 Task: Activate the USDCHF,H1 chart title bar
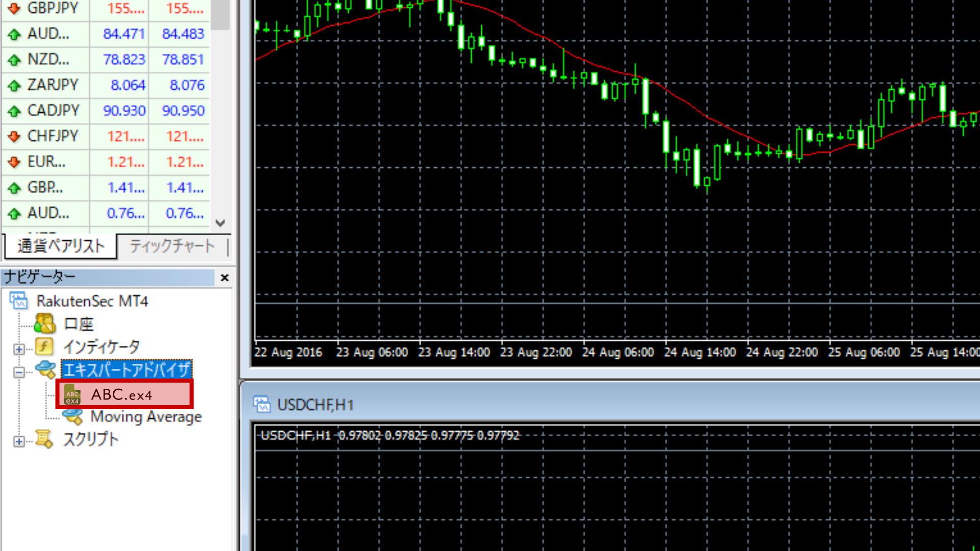(610, 404)
